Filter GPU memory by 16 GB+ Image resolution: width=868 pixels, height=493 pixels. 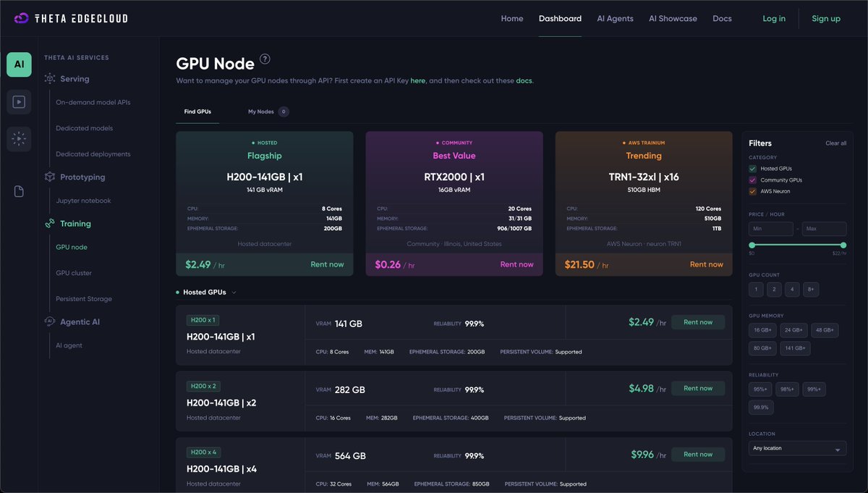762,330
